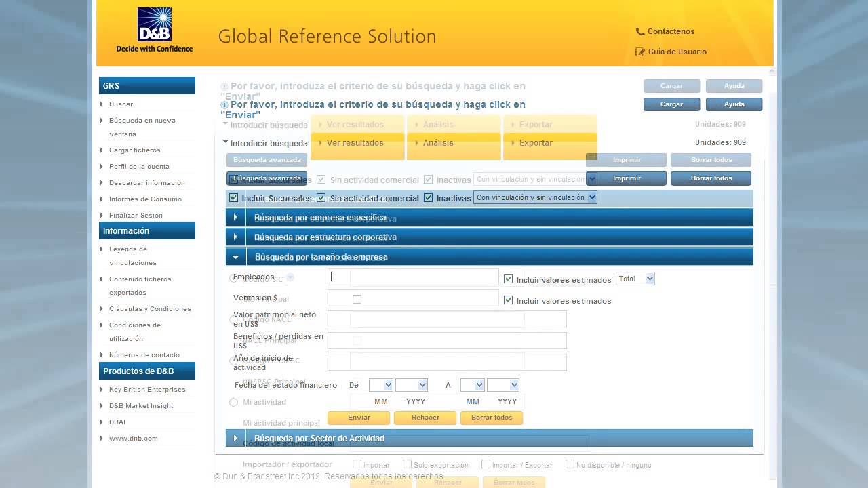Click the info icon beside the search prompt

(224, 105)
